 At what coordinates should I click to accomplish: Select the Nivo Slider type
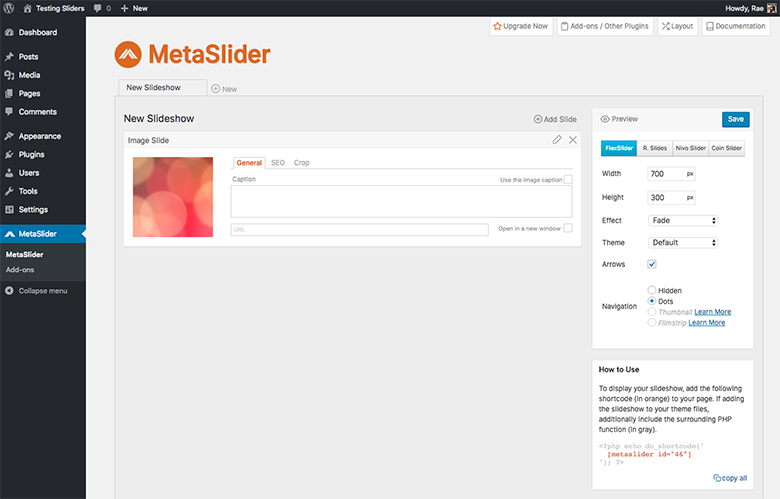[690, 148]
